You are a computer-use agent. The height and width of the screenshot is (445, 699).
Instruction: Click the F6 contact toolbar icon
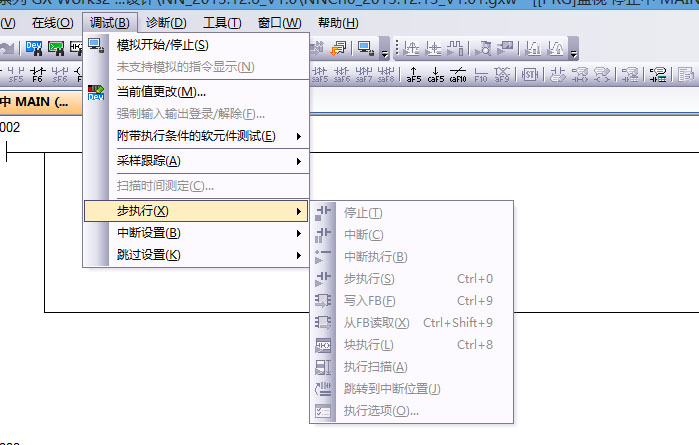[x=38, y=74]
